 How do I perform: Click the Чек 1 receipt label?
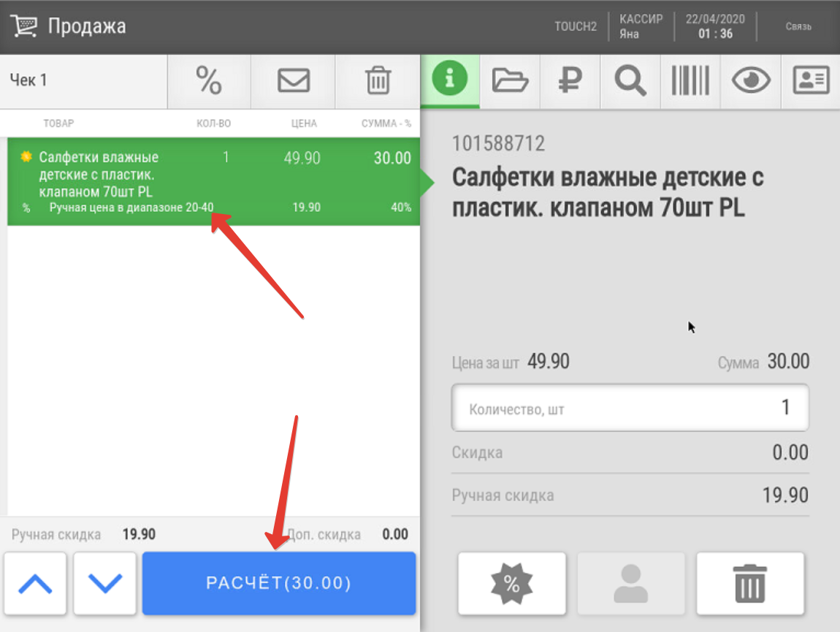[x=28, y=80]
